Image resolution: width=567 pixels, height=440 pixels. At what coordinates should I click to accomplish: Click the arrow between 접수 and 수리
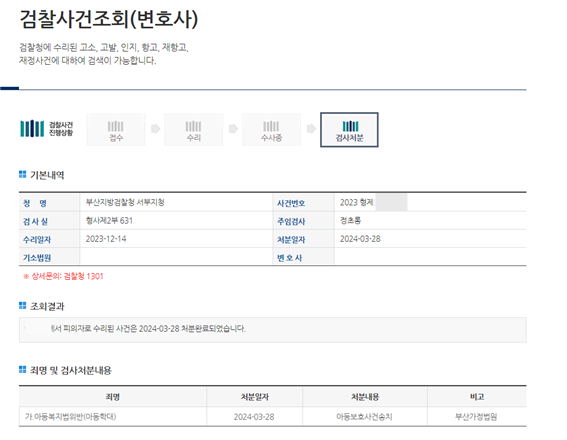click(x=155, y=129)
